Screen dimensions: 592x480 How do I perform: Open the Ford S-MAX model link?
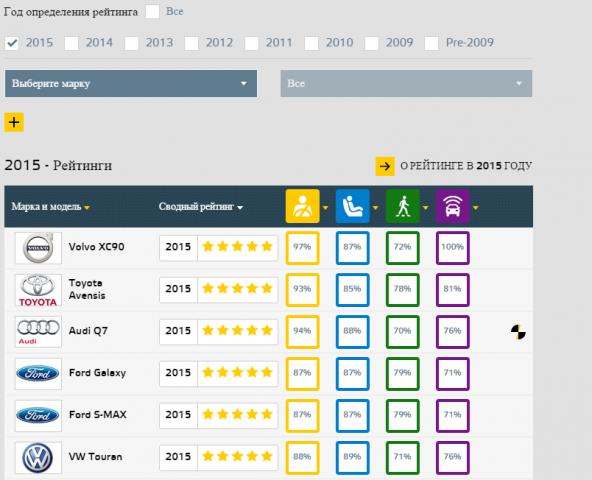pos(97,415)
